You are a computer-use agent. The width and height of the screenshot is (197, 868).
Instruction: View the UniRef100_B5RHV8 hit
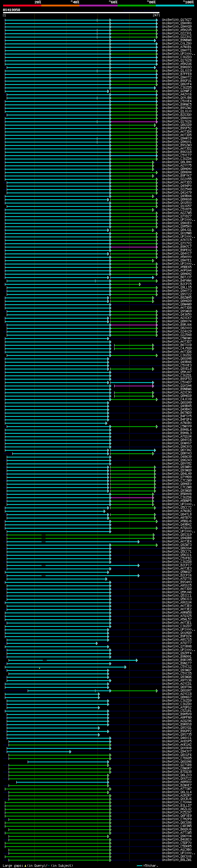[x=176, y=494]
